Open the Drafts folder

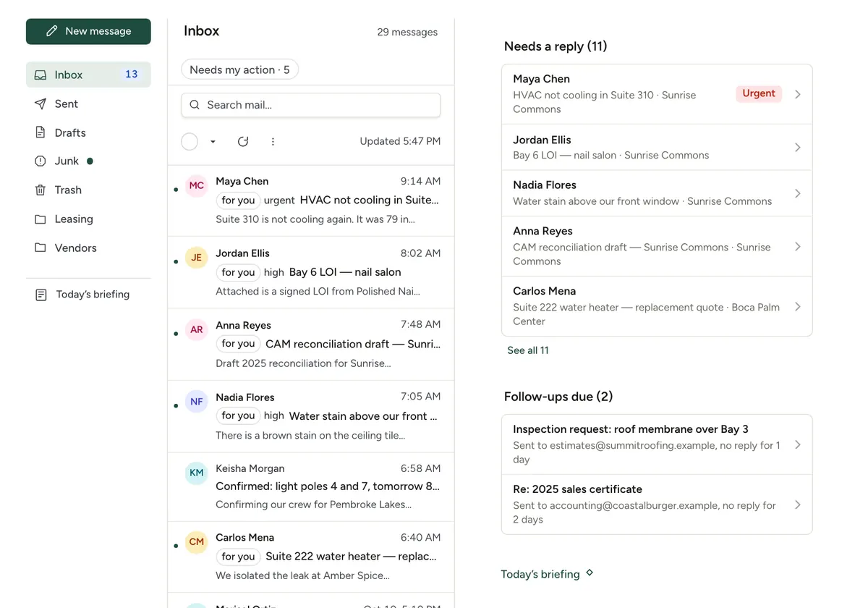[x=88, y=132]
